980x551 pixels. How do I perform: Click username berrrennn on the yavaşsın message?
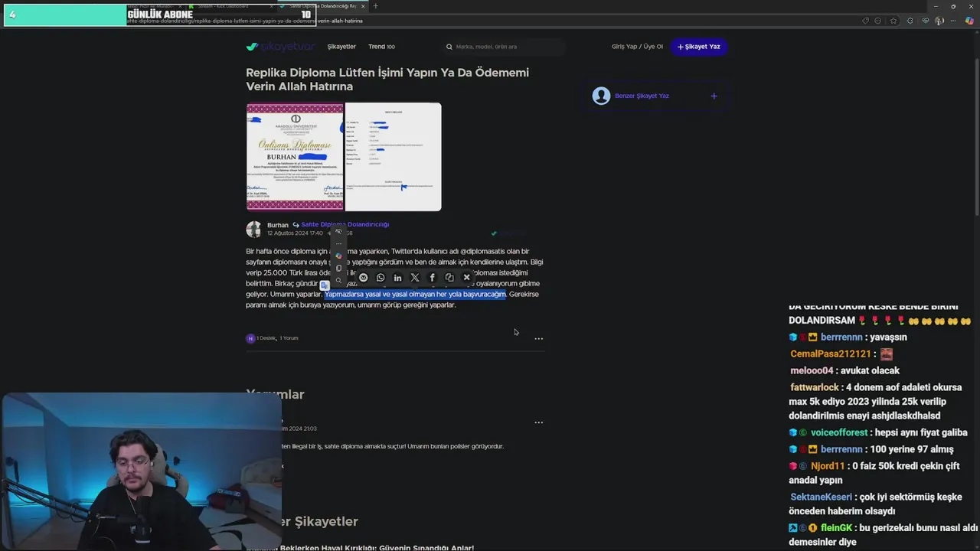click(x=841, y=337)
